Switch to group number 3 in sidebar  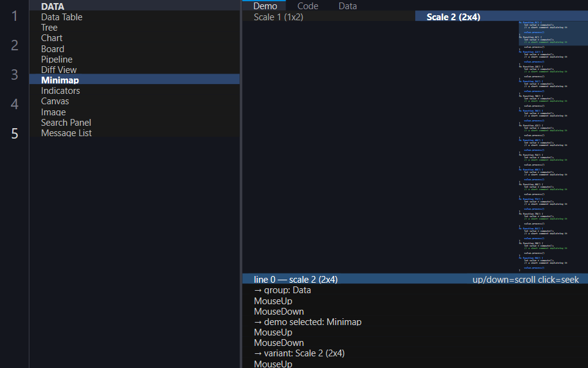[x=15, y=74]
